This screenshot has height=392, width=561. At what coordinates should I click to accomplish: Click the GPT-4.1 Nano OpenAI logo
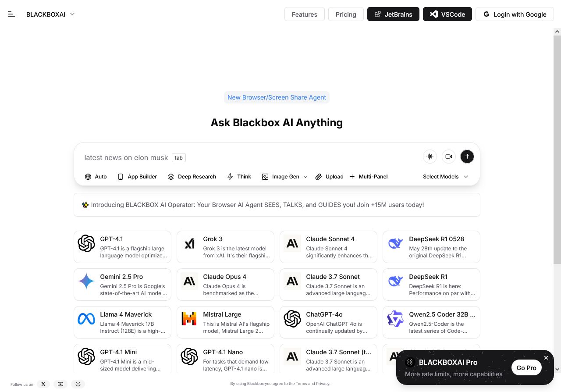(189, 356)
